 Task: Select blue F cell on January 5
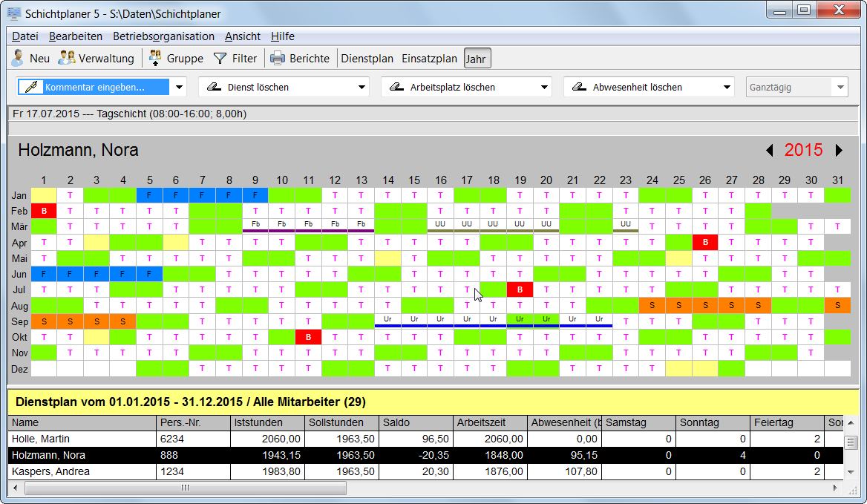[x=149, y=195]
